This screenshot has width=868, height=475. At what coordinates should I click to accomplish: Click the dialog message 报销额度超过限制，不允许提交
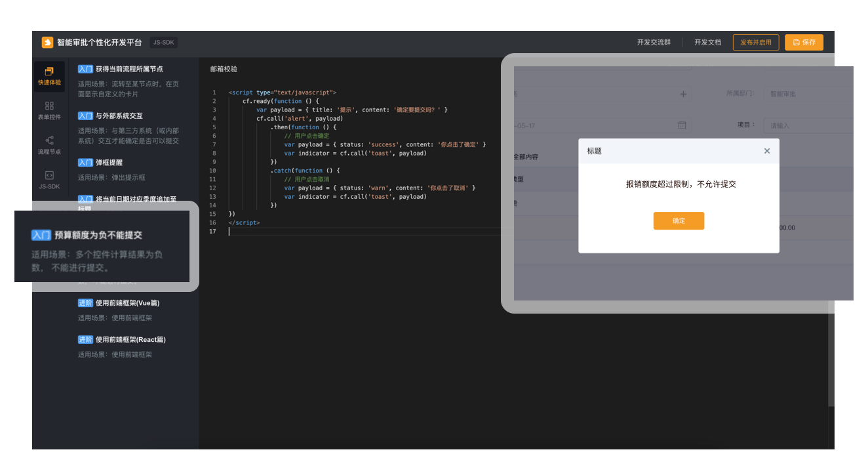(x=681, y=184)
